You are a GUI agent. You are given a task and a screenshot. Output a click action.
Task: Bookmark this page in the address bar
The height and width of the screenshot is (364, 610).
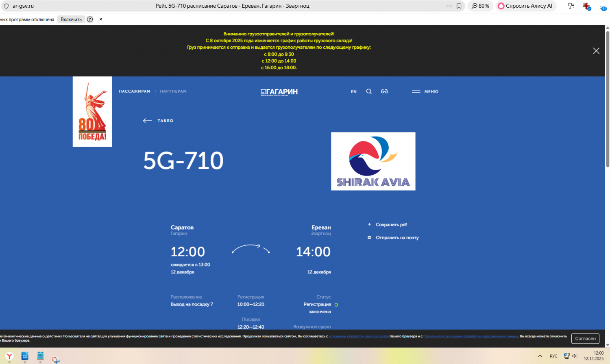(x=459, y=6)
